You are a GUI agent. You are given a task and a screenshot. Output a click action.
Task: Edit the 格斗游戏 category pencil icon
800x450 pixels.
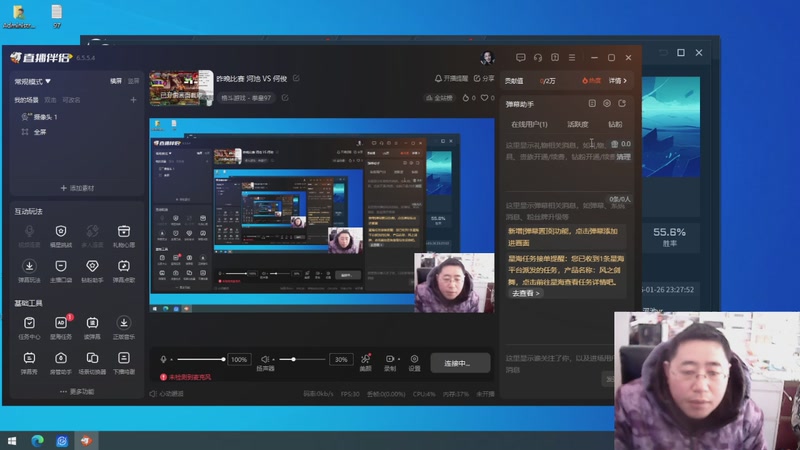(285, 97)
